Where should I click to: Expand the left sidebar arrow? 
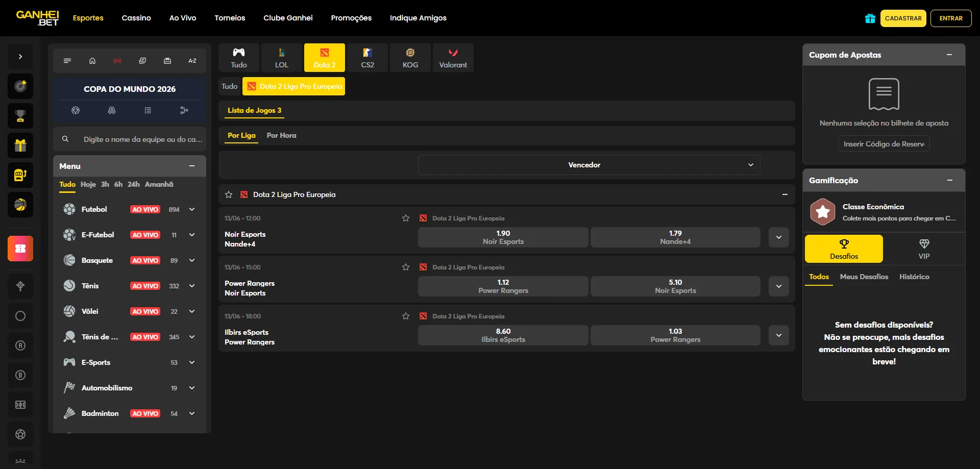coord(20,57)
